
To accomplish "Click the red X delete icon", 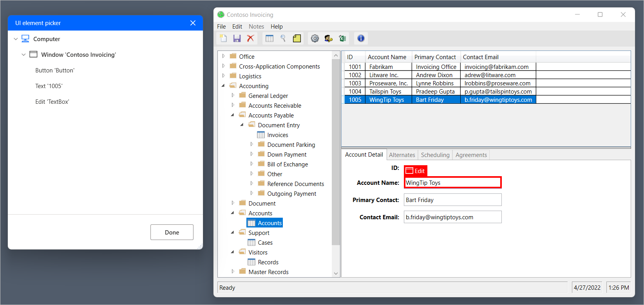I will [x=250, y=38].
